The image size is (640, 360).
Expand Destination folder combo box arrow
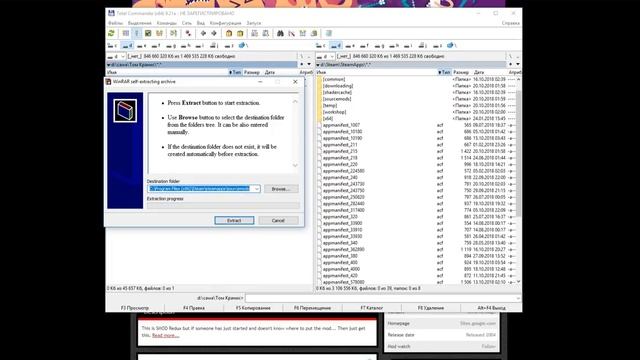(256, 189)
